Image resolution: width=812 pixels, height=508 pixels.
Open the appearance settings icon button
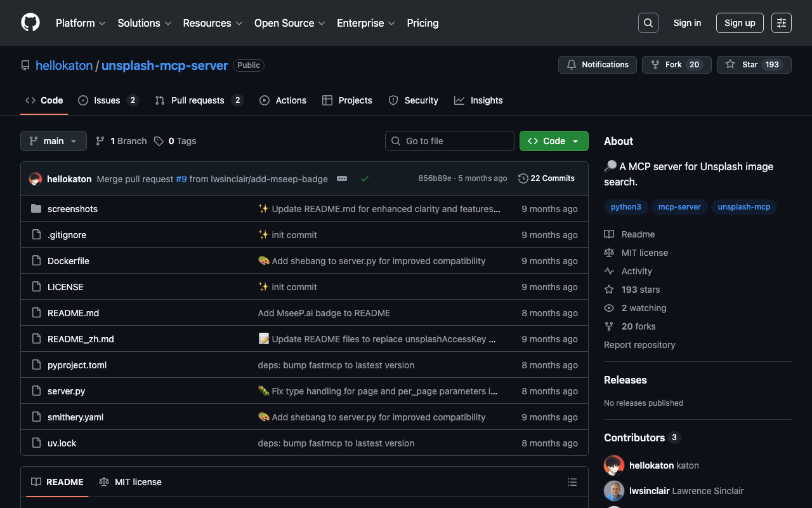click(x=782, y=23)
